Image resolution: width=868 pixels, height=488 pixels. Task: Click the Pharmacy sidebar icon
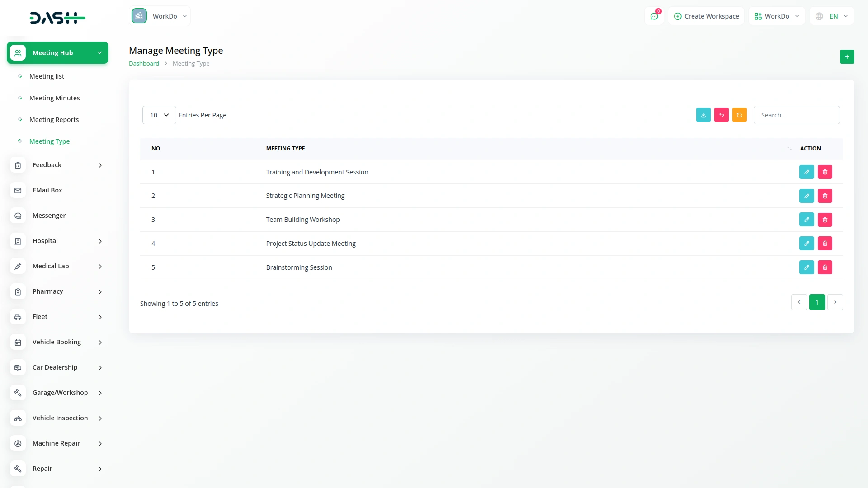[18, 292]
